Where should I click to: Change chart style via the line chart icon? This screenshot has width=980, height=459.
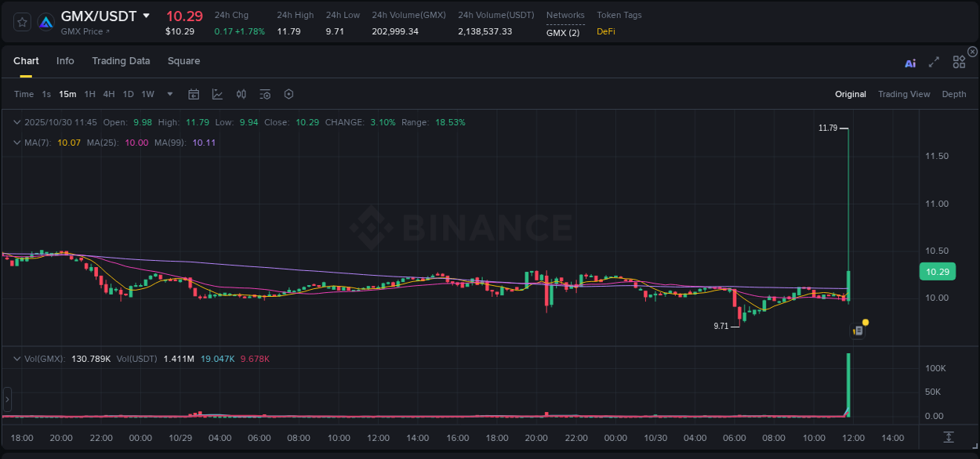coord(217,94)
